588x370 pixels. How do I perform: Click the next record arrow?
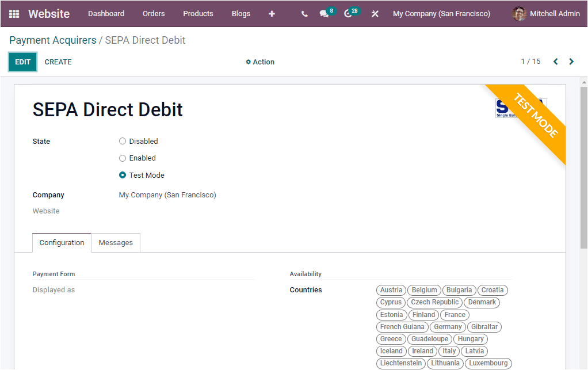[571, 61]
